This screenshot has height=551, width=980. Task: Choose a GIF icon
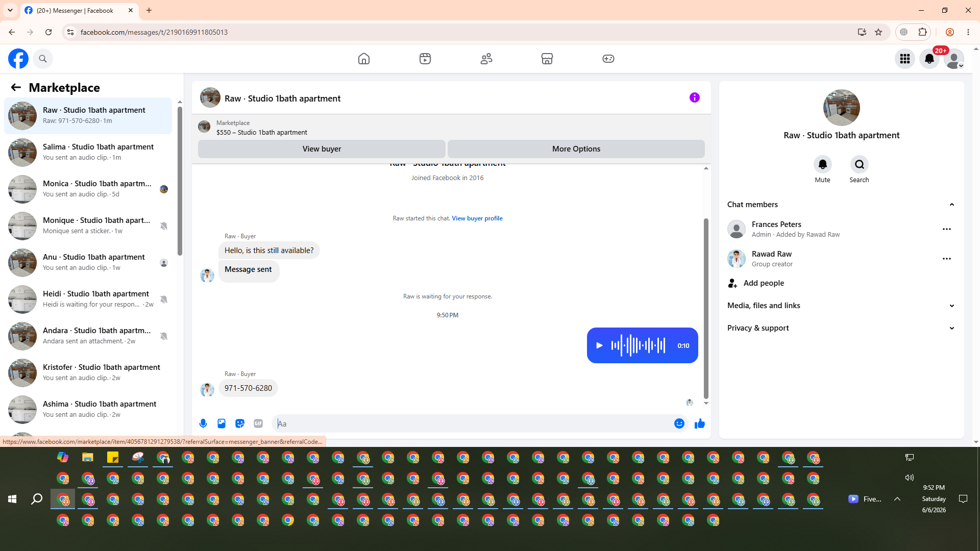(258, 423)
